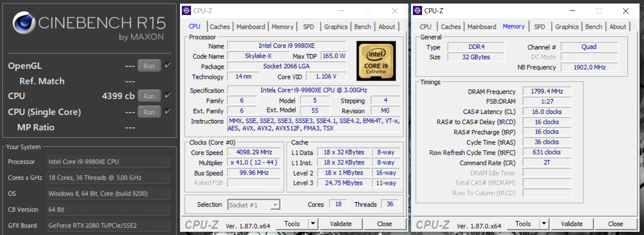Open the About tab in left CPU-Z

(x=387, y=27)
